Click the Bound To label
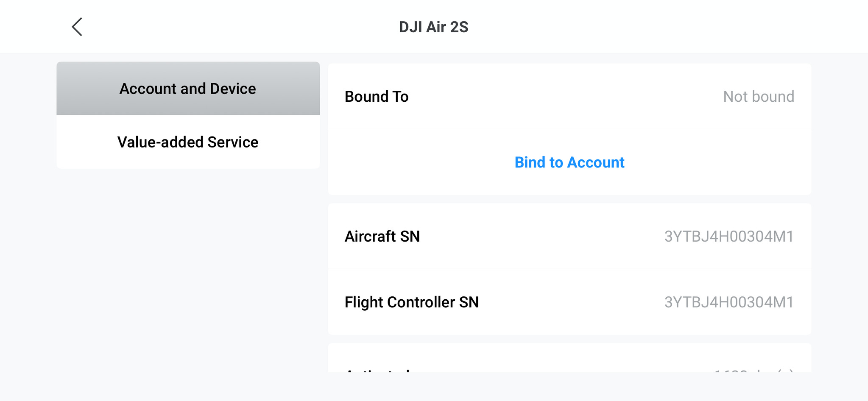Viewport: 868px width, 401px height. (377, 97)
